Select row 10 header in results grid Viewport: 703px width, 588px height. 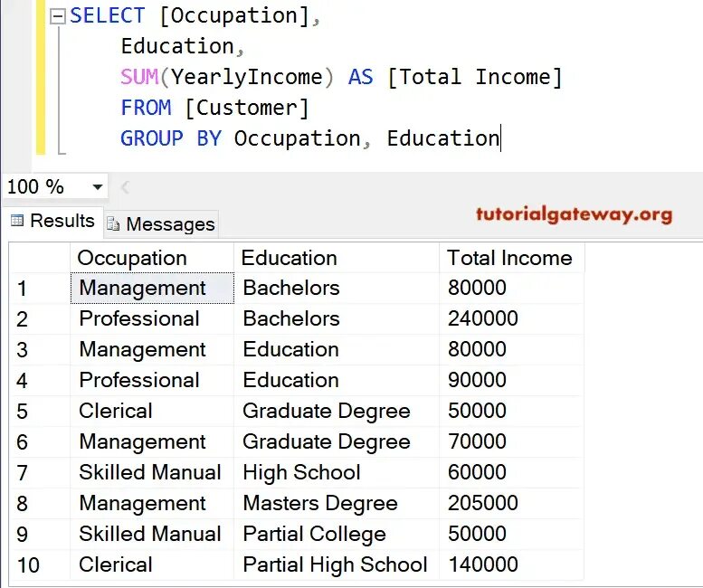[40, 564]
